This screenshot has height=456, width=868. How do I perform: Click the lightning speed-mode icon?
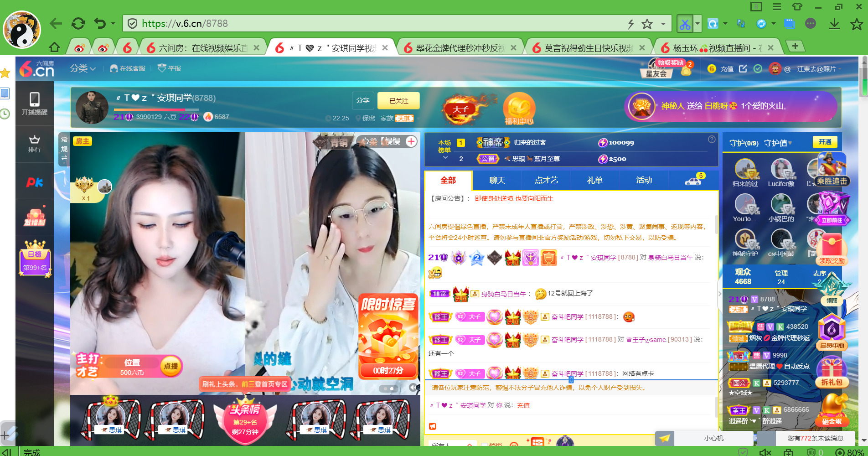631,24
